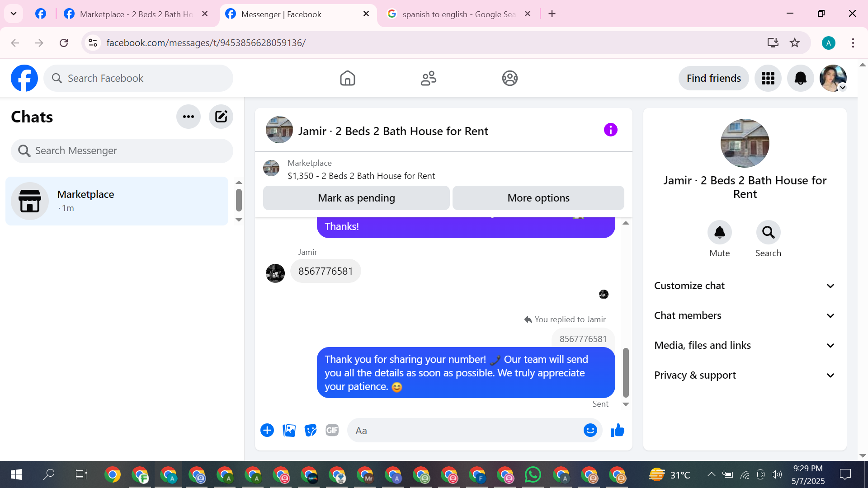Click the compose new message icon
The image size is (868, 488).
click(221, 117)
